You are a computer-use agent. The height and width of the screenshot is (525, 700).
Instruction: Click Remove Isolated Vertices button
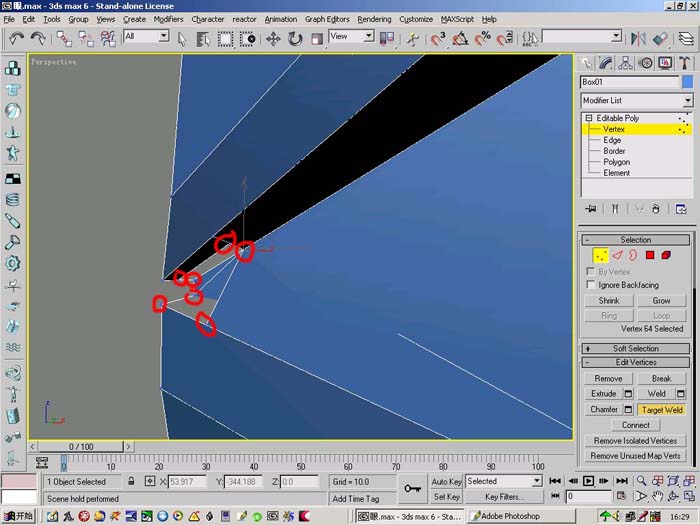pyautogui.click(x=635, y=441)
